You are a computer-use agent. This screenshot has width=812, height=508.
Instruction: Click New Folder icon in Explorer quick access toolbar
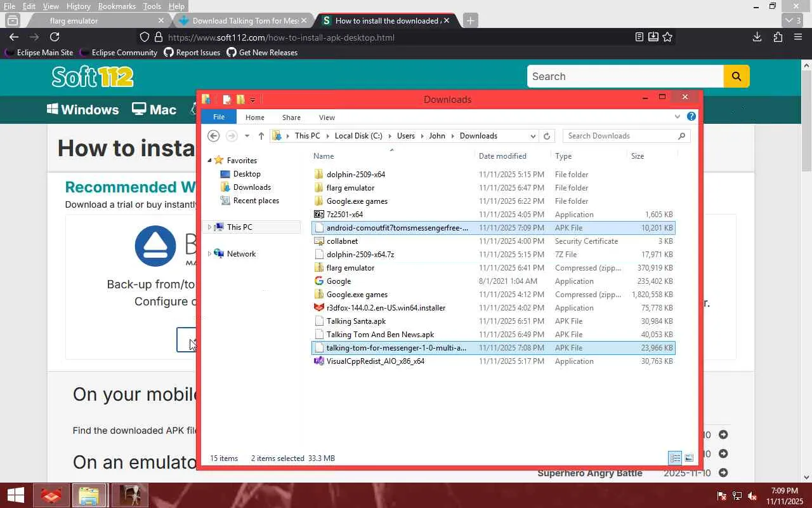240,99
